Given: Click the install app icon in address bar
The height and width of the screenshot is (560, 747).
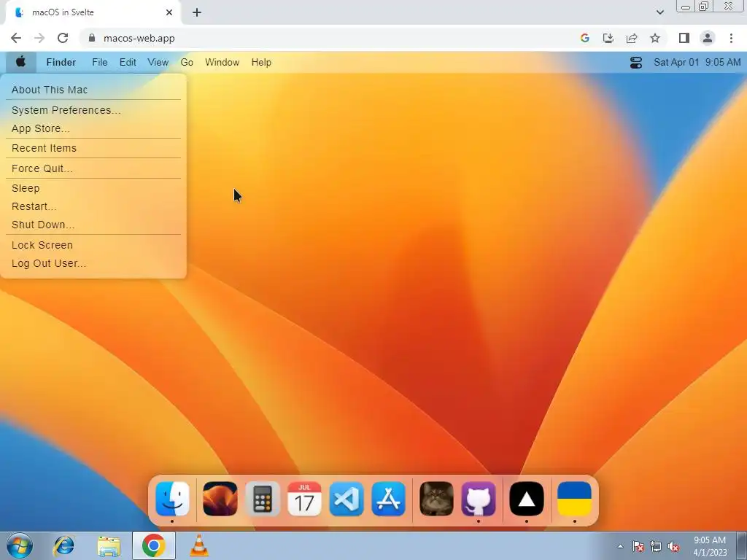Looking at the screenshot, I should [x=608, y=38].
